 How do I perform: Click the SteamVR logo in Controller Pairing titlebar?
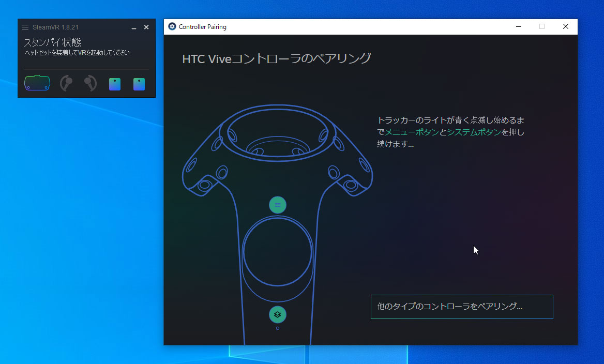pos(171,26)
